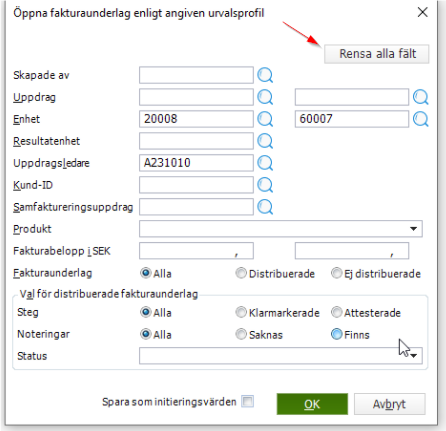This screenshot has height=431, width=446.
Task: Tick Spara som initieringsvärden checkbox
Action: [247, 401]
